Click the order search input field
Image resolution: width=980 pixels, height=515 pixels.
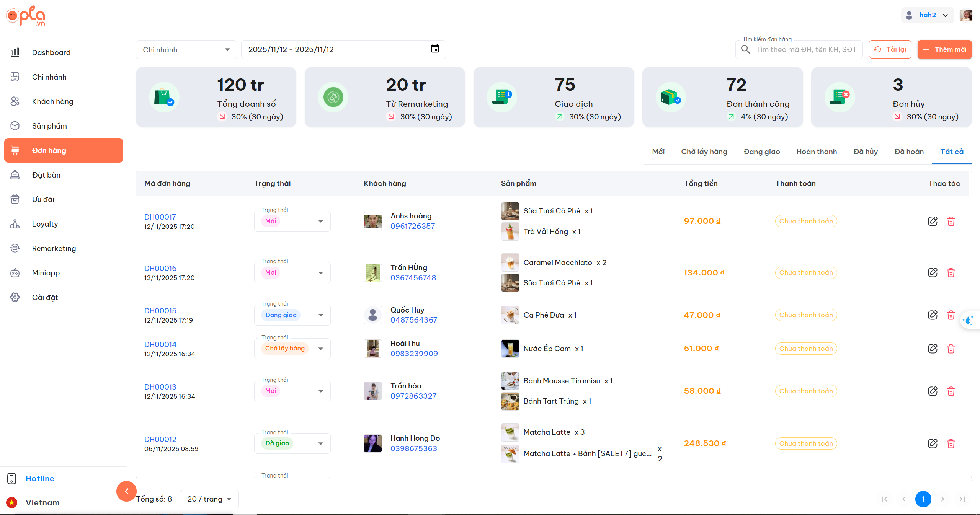806,49
